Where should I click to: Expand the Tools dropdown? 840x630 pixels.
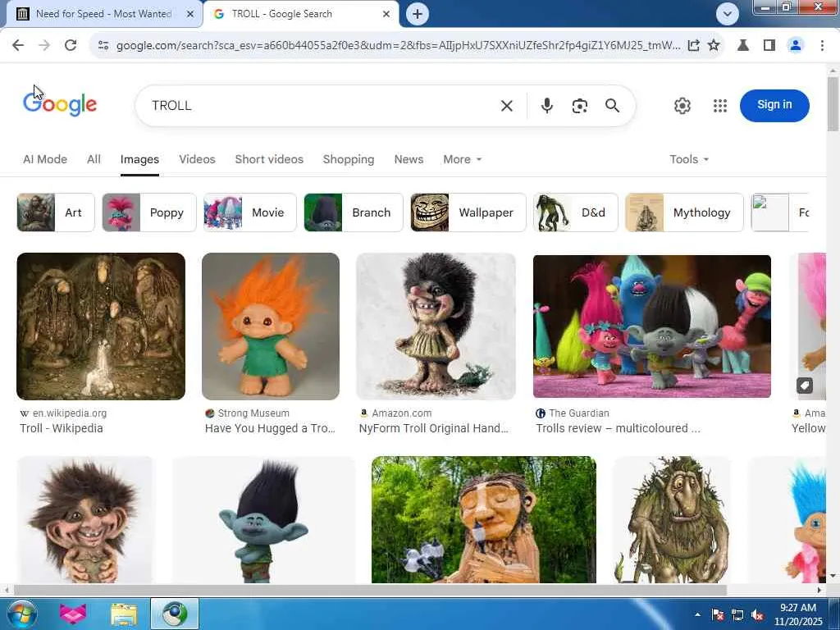(689, 159)
